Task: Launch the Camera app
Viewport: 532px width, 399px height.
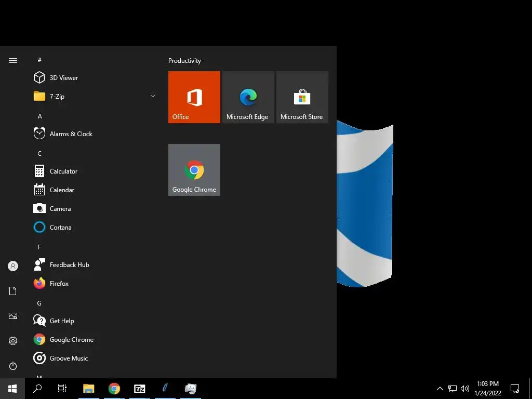Action: (95, 209)
